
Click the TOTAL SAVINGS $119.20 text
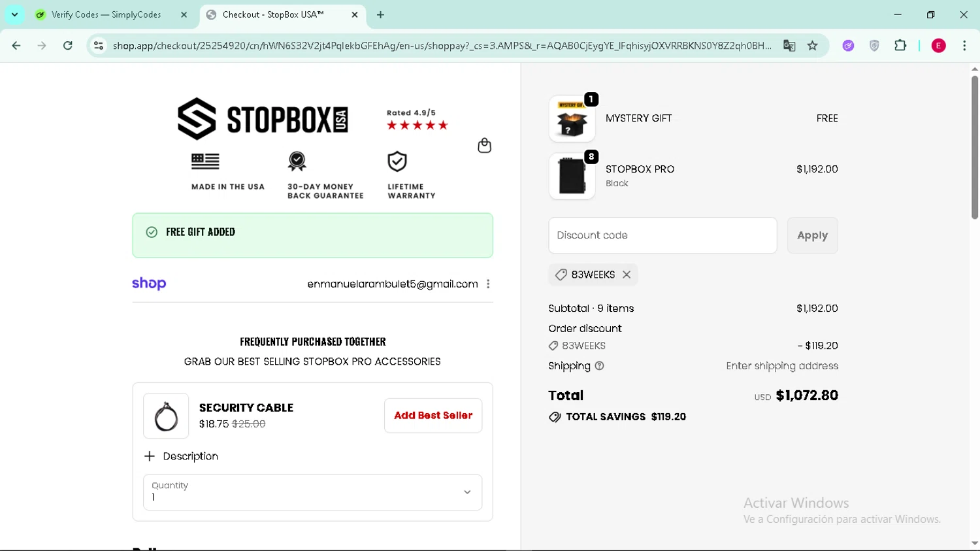(626, 417)
